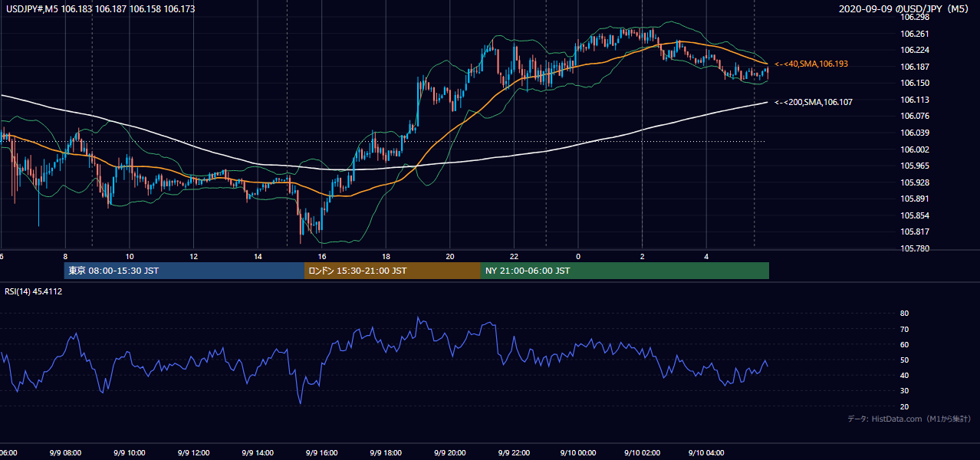Image resolution: width=980 pixels, height=460 pixels.
Task: Click hour tick 22 under price chart
Action: pyautogui.click(x=515, y=256)
